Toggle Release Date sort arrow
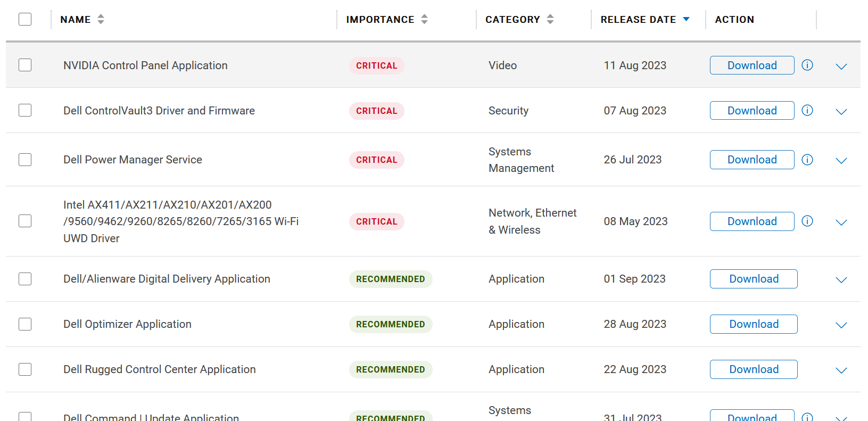 [x=686, y=19]
